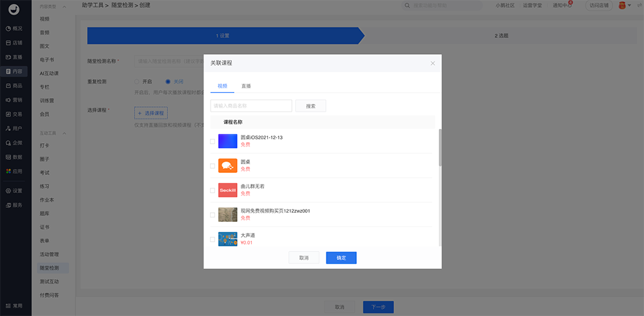Screen dimensions: 644x316
Task: Open 直播 live section in sidebar
Action: coord(14,57)
